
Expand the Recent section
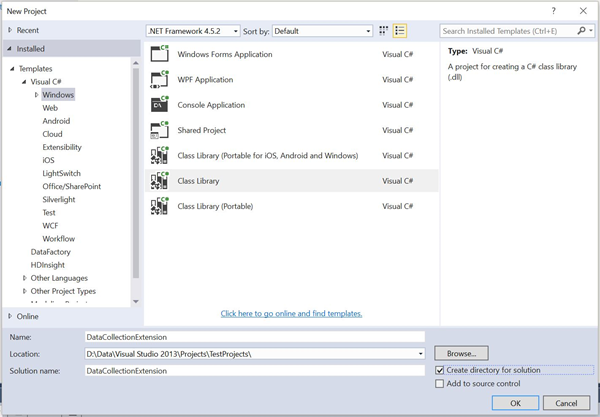pos(10,30)
